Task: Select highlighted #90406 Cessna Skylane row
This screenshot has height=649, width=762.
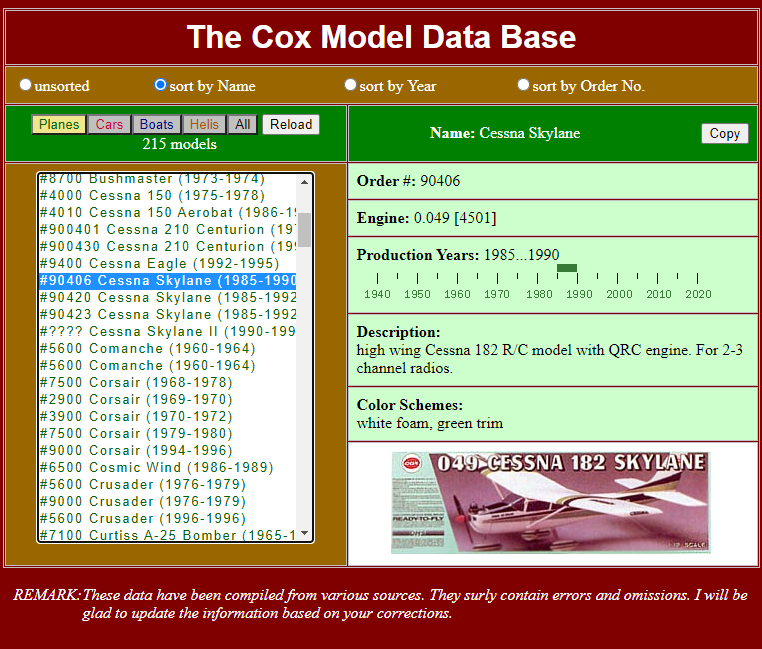Action: (168, 281)
